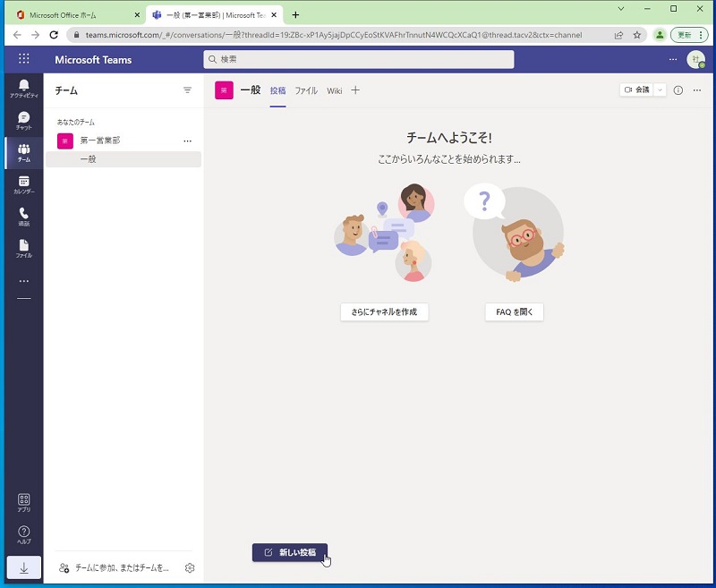Image resolution: width=716 pixels, height=588 pixels.
Task: Open the app launcher waffle grid
Action: point(24,59)
